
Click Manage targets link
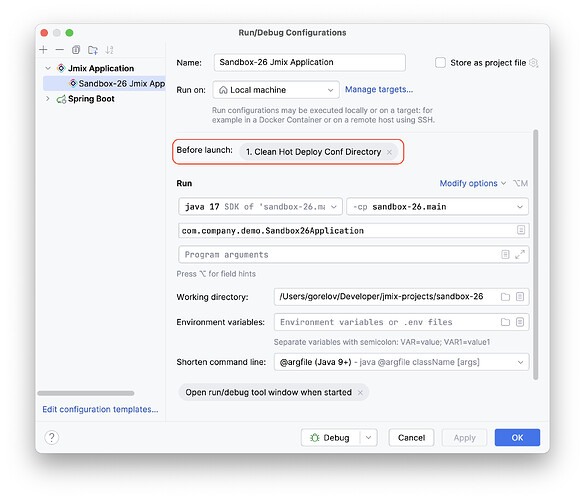point(379,90)
